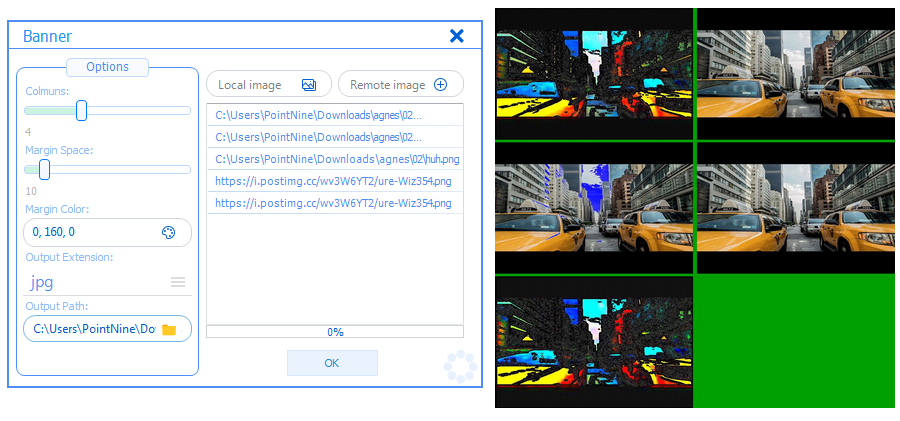Image resolution: width=900 pixels, height=421 pixels.
Task: Open the Margin Color palette icon
Action: click(x=168, y=233)
